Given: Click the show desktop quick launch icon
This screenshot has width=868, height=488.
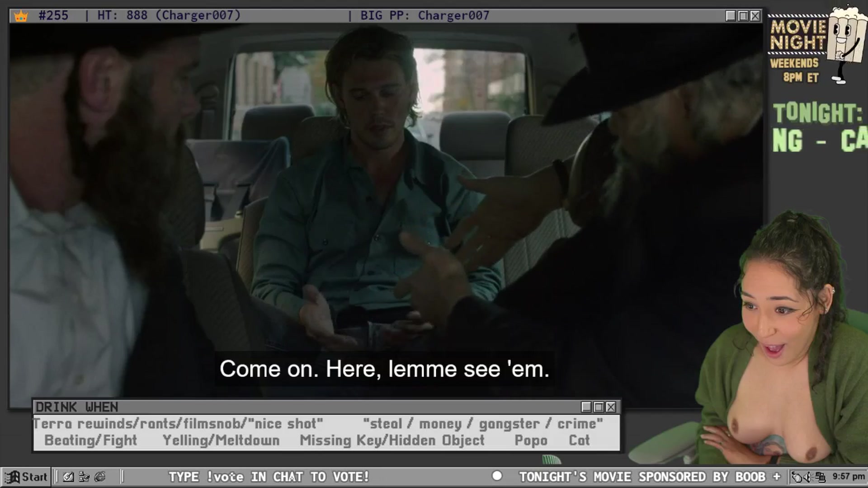Looking at the screenshot, I should [68, 477].
